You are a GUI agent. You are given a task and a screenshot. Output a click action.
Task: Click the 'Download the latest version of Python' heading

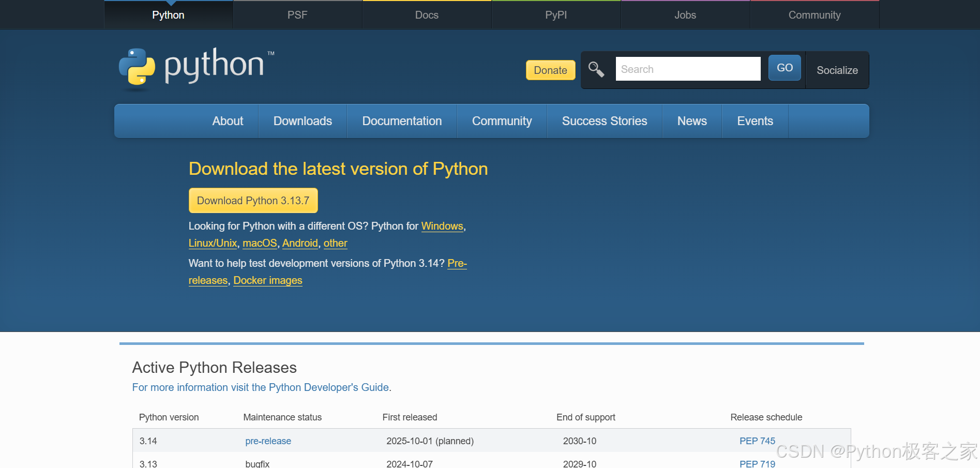tap(338, 169)
